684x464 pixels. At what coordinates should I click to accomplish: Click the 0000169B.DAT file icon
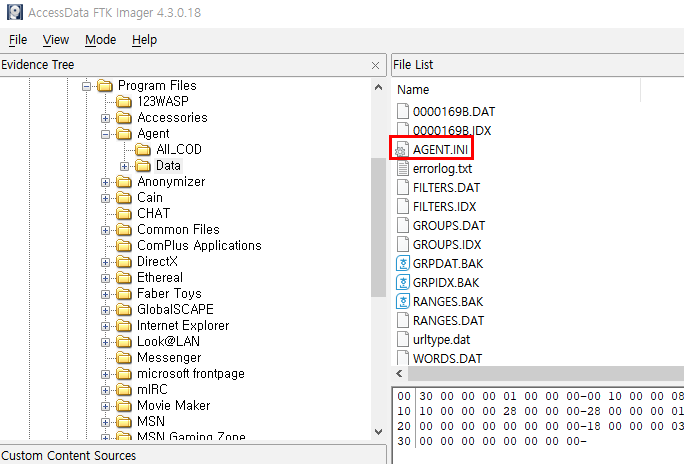[x=403, y=111]
